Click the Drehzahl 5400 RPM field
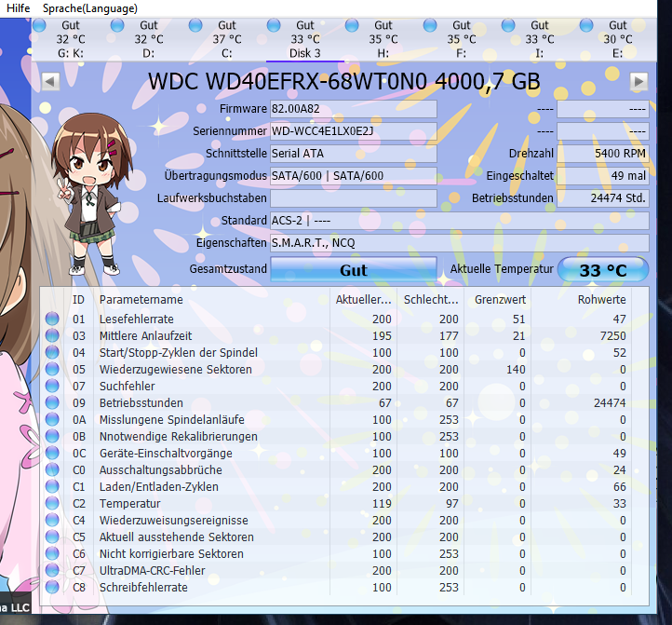Image resolution: width=672 pixels, height=625 pixels. [x=603, y=154]
